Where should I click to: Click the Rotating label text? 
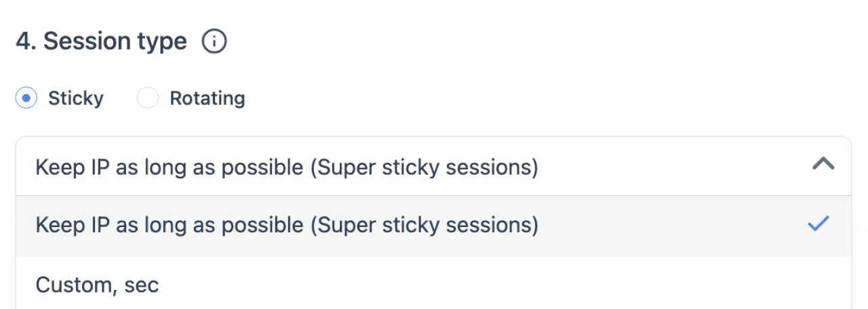click(207, 99)
